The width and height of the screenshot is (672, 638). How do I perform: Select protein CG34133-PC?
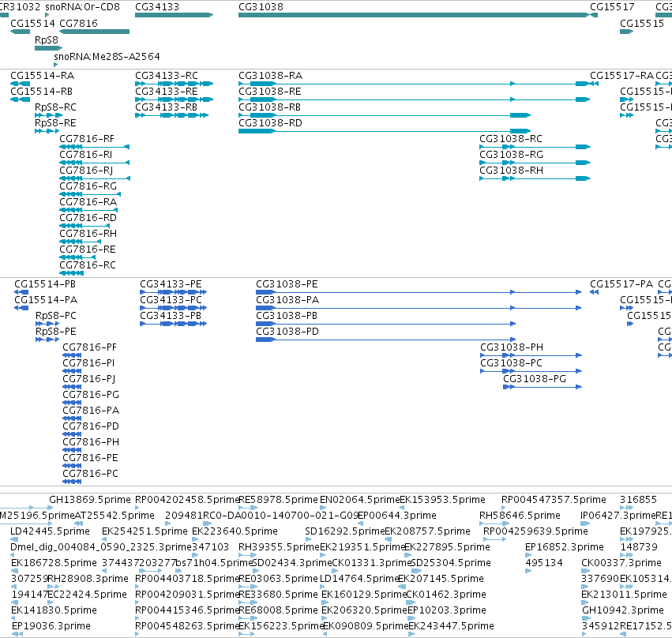click(x=171, y=300)
